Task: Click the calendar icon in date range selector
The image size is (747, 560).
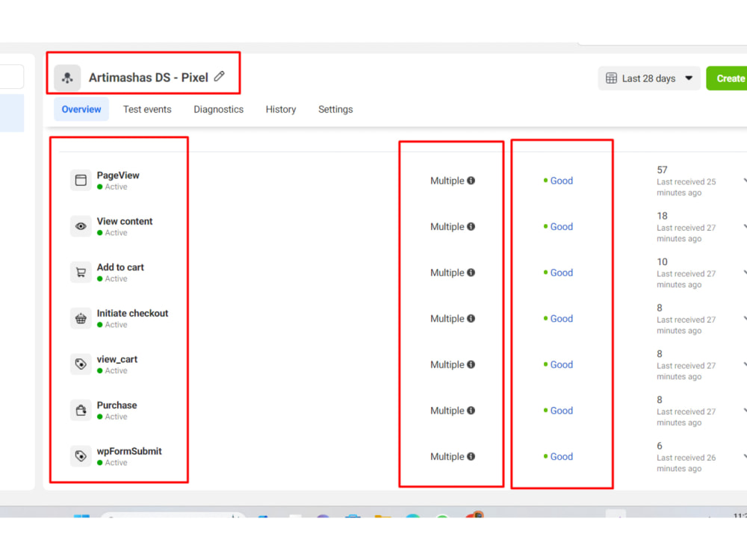Action: [x=611, y=78]
